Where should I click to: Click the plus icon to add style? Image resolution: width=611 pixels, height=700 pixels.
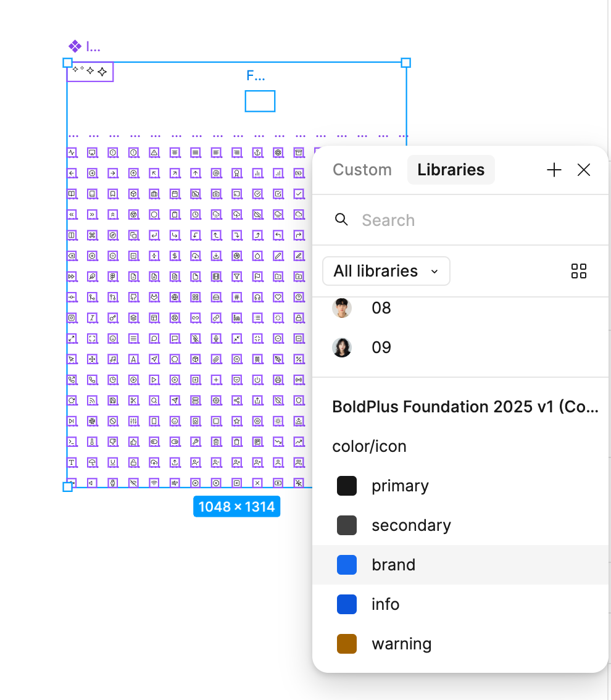coord(554,170)
